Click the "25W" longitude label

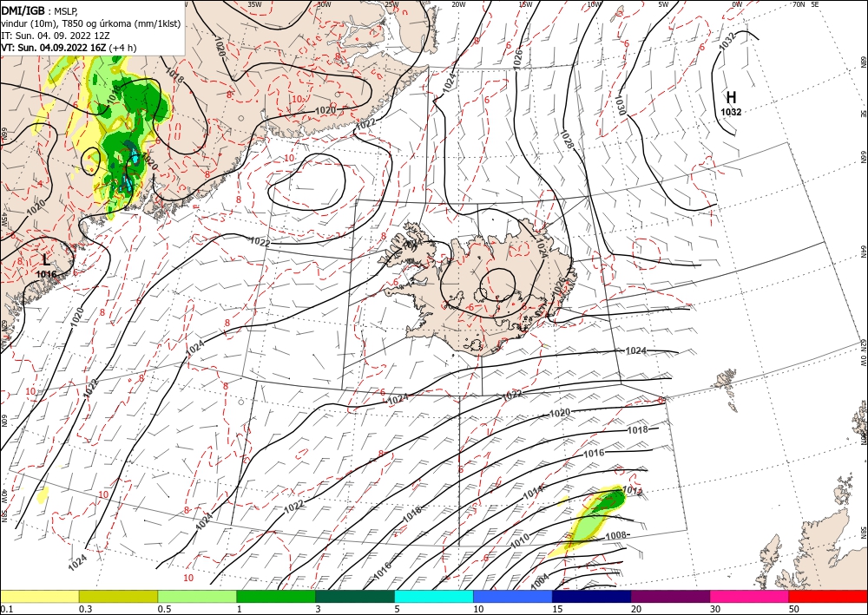coord(391,4)
